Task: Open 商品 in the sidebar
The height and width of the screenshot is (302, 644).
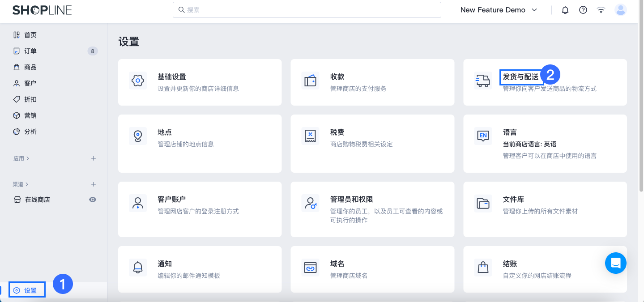Action: click(x=30, y=67)
